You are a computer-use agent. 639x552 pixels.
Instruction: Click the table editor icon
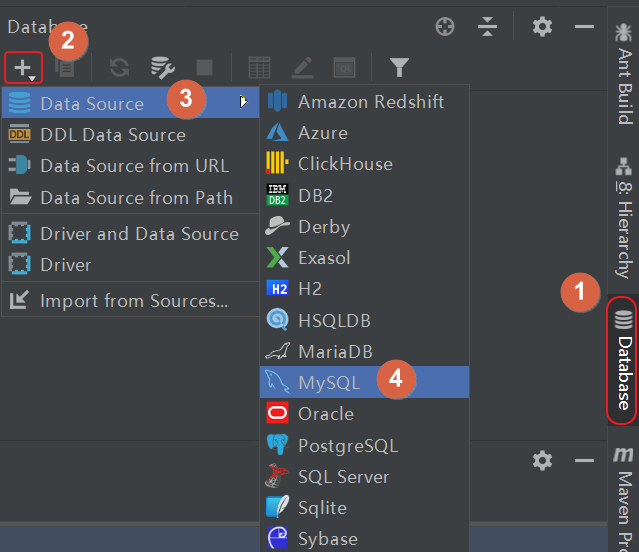point(260,68)
